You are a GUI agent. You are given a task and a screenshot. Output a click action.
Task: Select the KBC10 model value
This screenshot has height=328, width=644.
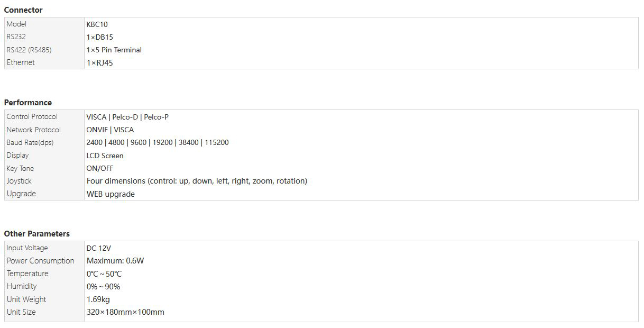coord(97,24)
